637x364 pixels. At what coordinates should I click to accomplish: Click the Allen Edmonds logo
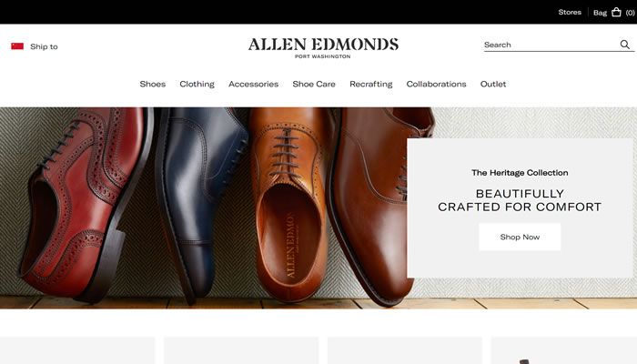coord(323,48)
